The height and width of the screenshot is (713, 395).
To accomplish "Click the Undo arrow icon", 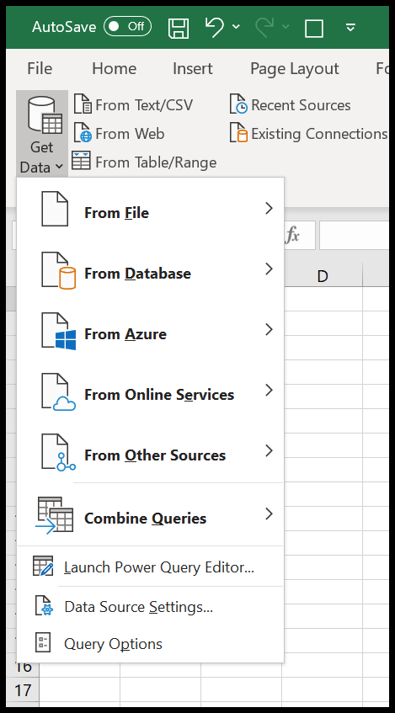I will click(x=214, y=27).
